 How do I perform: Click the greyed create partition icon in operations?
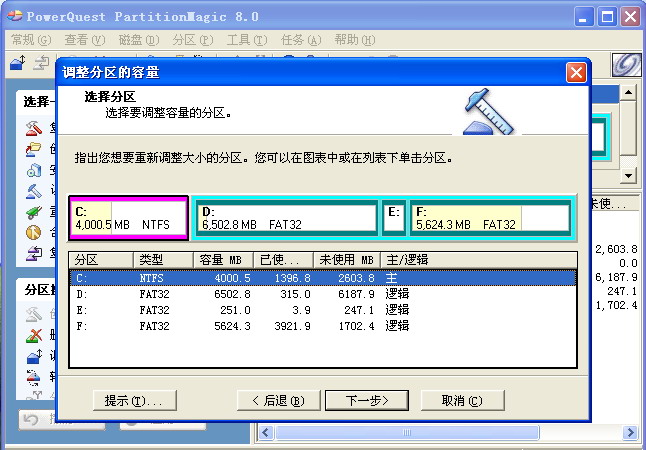[x=33, y=315]
